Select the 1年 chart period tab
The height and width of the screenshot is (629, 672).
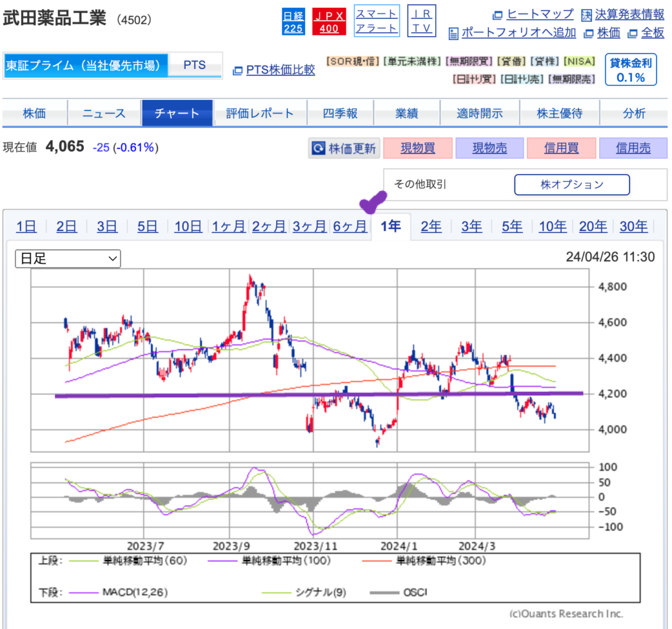click(x=391, y=227)
